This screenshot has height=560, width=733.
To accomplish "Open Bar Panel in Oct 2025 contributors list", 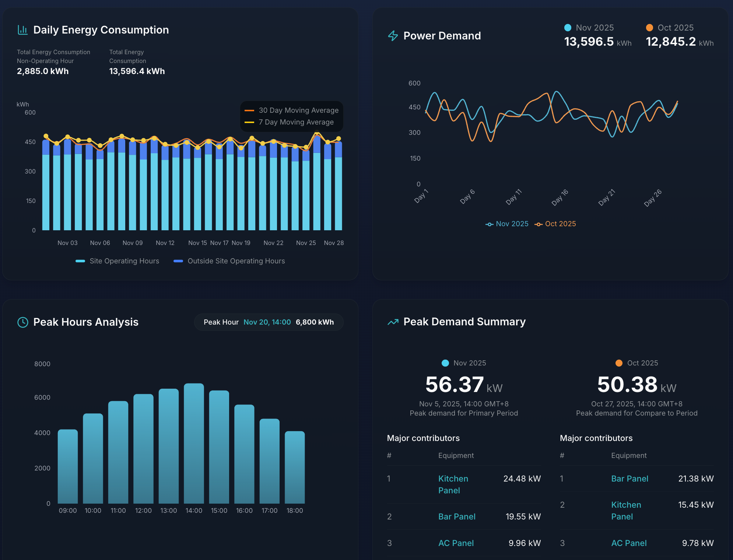I will [630, 479].
